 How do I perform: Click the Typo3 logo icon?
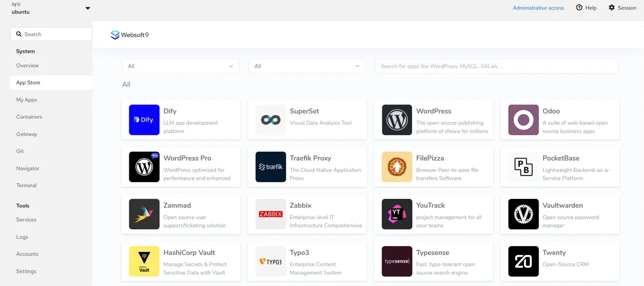point(271,262)
